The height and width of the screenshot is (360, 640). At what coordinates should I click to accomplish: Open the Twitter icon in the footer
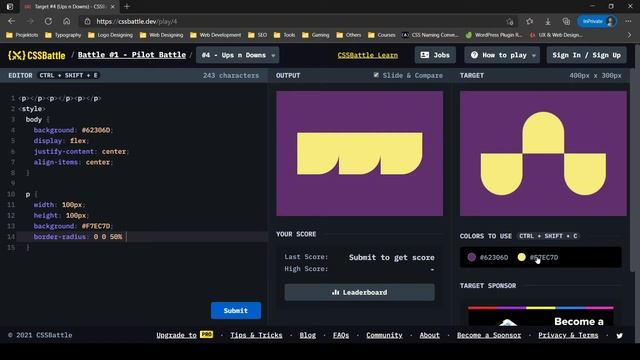tap(620, 336)
